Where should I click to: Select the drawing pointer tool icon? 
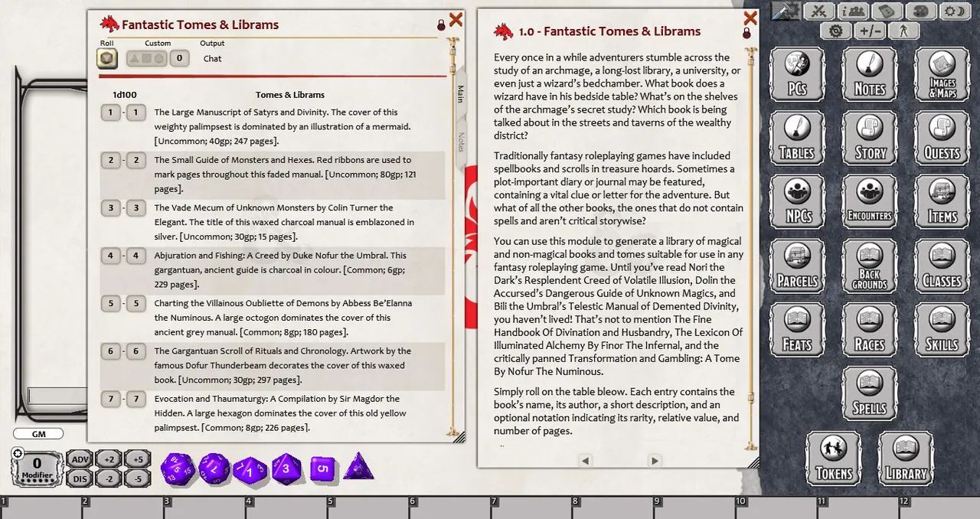pyautogui.click(x=785, y=11)
